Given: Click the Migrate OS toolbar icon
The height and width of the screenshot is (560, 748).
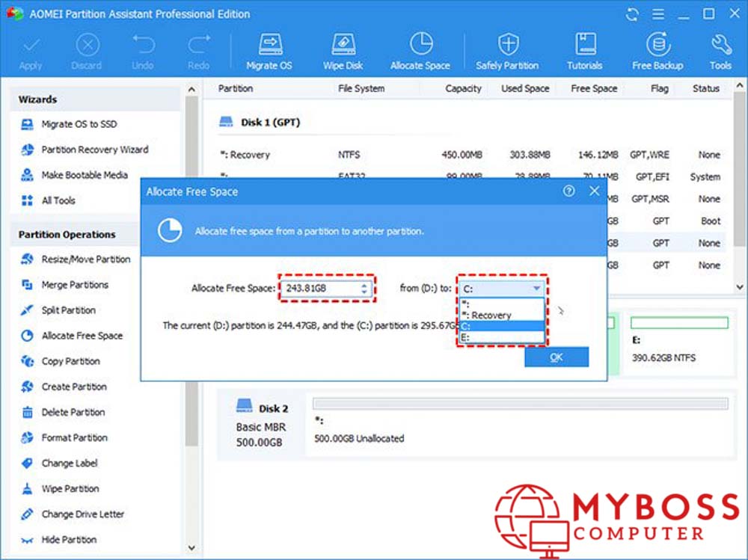Looking at the screenshot, I should [269, 51].
